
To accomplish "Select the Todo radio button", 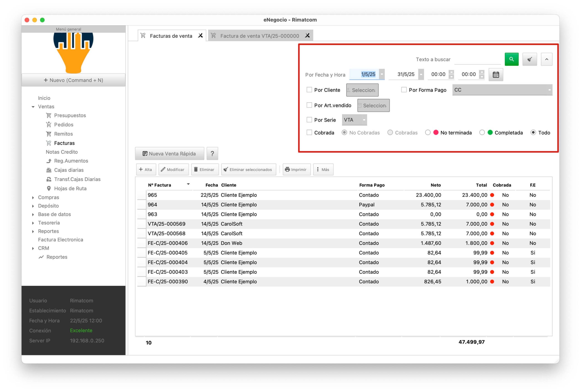I will 533,132.
